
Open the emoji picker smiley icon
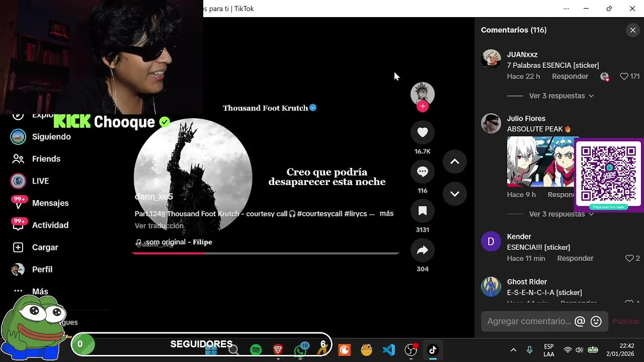596,321
